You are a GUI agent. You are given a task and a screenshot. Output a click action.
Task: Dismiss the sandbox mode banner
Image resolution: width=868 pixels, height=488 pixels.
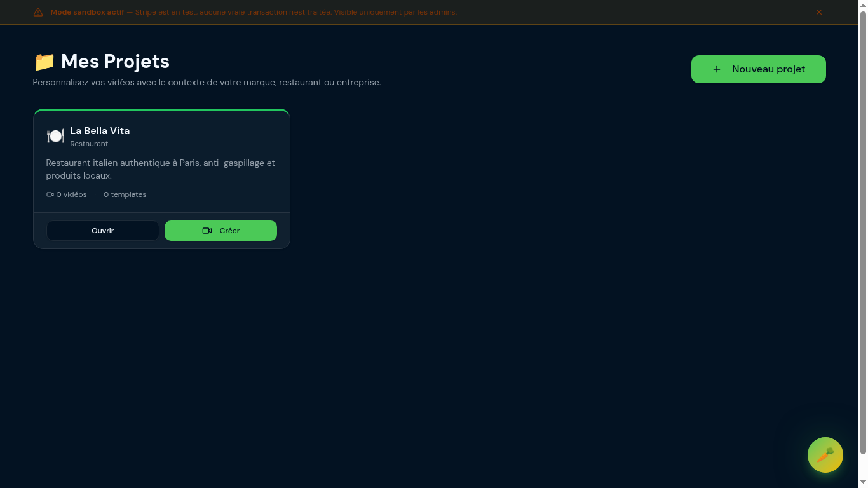click(x=819, y=12)
